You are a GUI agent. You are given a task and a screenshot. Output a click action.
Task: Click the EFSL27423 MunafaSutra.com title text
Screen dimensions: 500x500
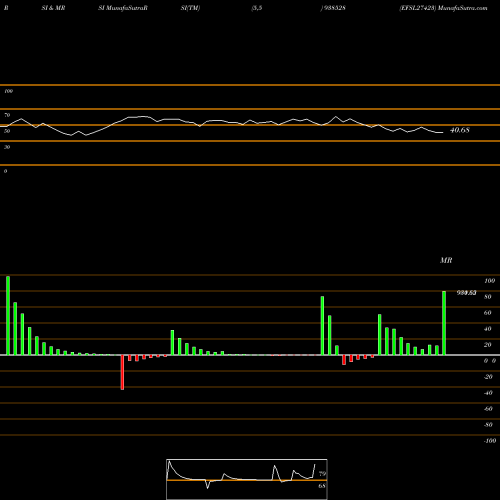443,8
